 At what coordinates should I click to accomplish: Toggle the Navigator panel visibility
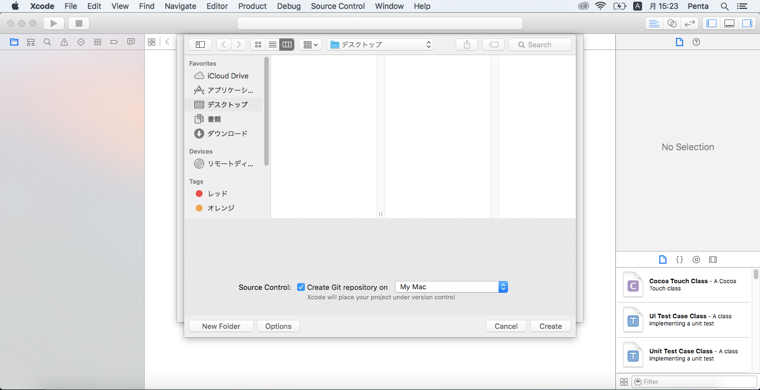point(712,23)
